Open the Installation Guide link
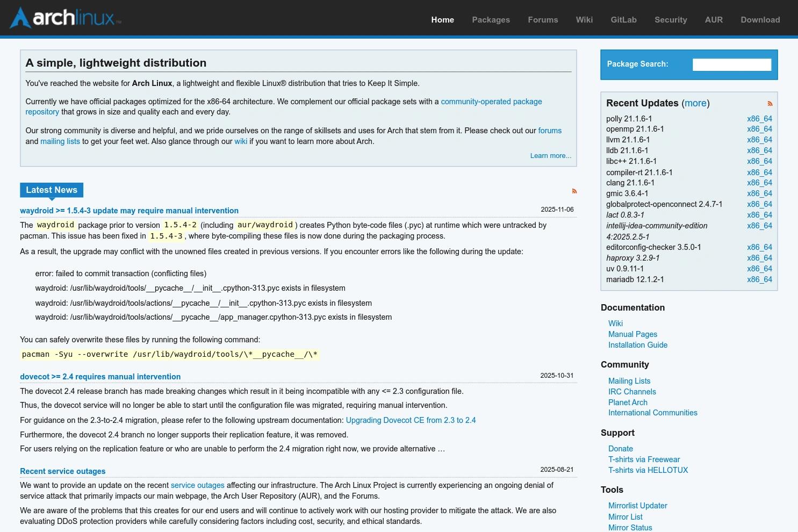 click(638, 345)
